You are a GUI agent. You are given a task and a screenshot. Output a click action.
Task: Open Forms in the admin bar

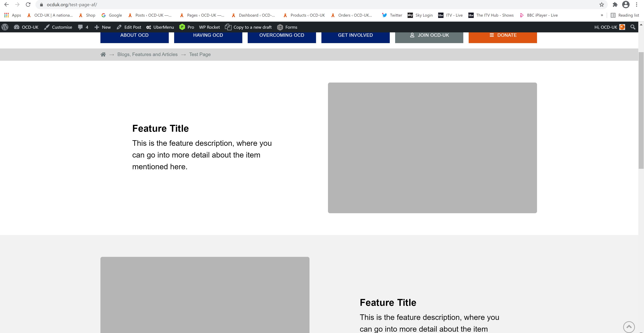pyautogui.click(x=287, y=27)
